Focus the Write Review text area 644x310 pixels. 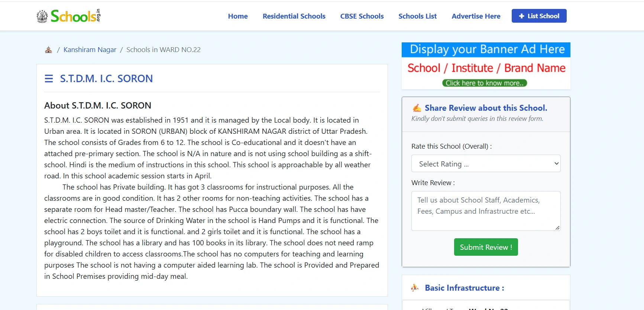click(486, 211)
